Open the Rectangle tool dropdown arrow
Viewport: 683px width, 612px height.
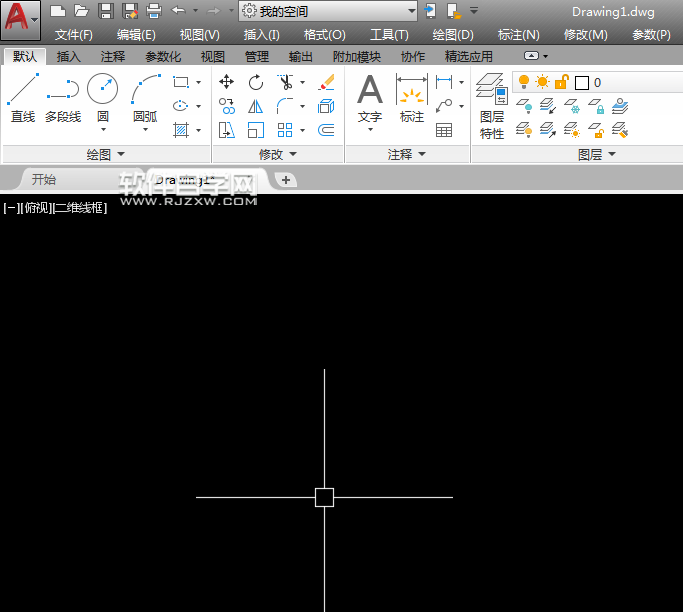coord(199,82)
